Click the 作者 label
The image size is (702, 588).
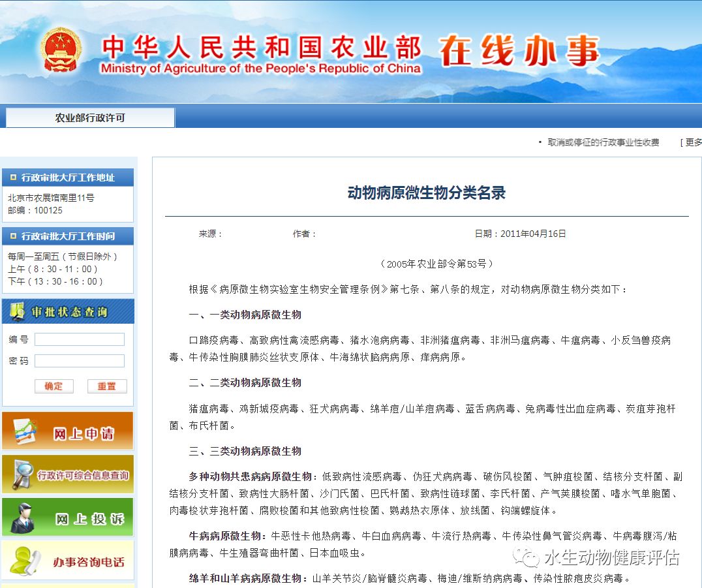pos(305,234)
